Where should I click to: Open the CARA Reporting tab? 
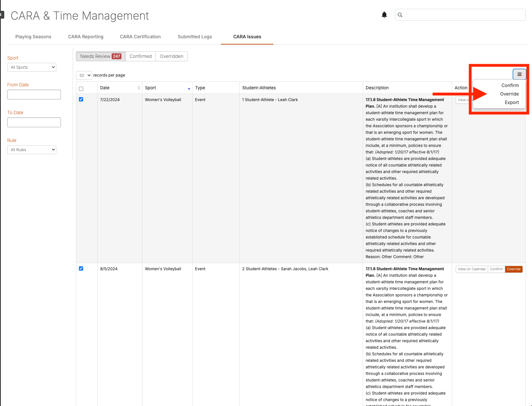(86, 37)
